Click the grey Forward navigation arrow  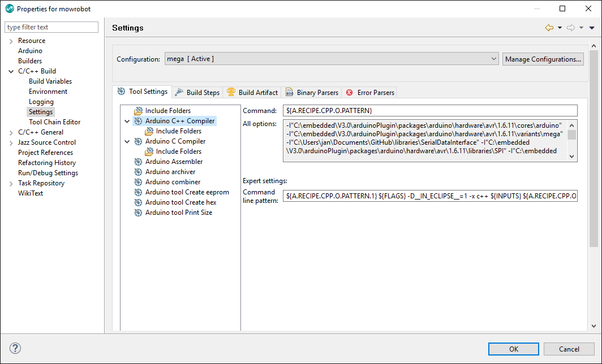click(x=571, y=28)
